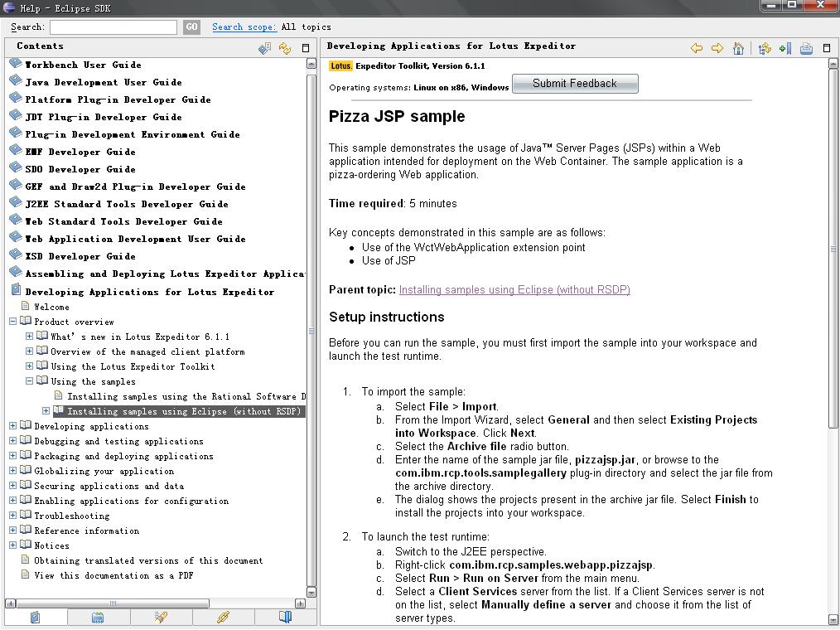The height and width of the screenshot is (630, 840).
Task: Expand What's new in Lotus Expeditor 6.1.1
Action: [x=30, y=337]
